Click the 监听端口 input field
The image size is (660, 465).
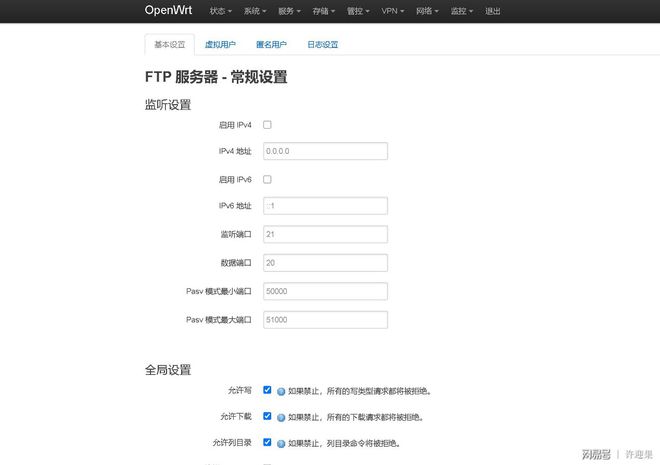point(325,234)
